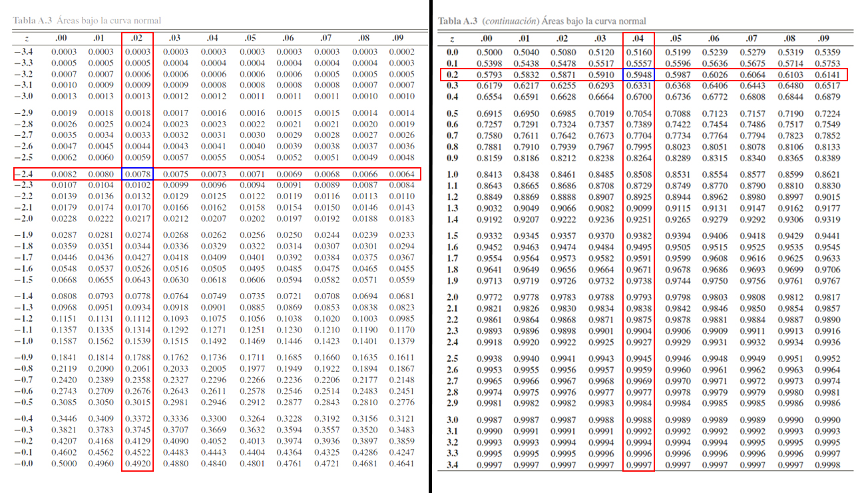
Task: Click 0.9998 in row 3.4
Action: (x=827, y=465)
